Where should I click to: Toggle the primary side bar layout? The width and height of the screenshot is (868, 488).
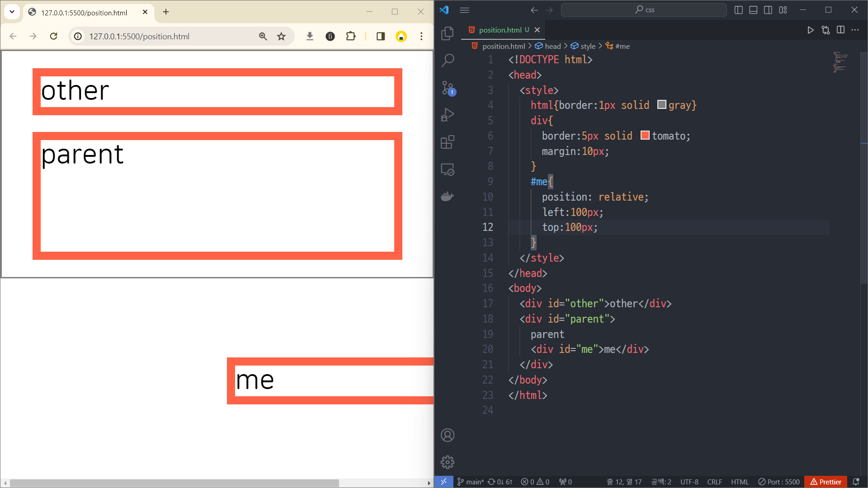coord(739,10)
